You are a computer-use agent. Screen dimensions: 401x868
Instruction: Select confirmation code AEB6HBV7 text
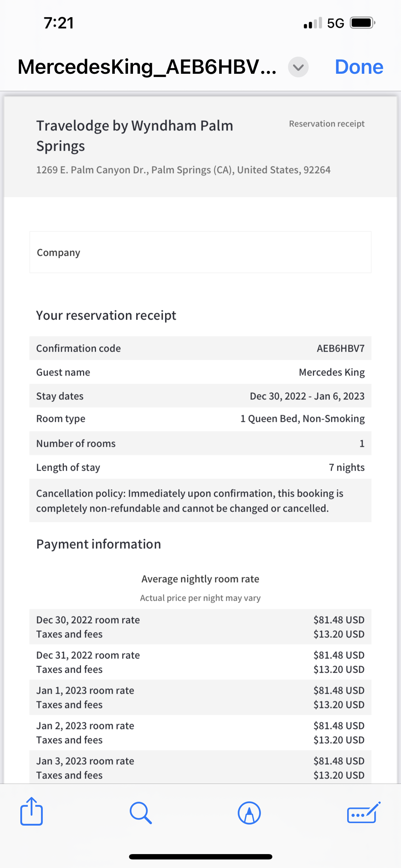click(x=340, y=348)
